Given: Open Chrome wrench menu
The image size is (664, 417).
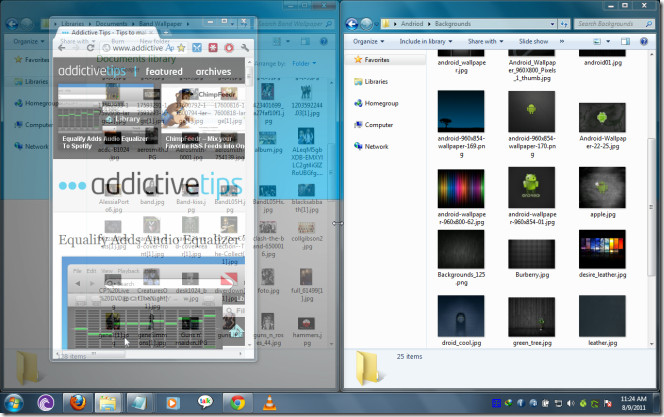Looking at the screenshot, I should click(245, 48).
